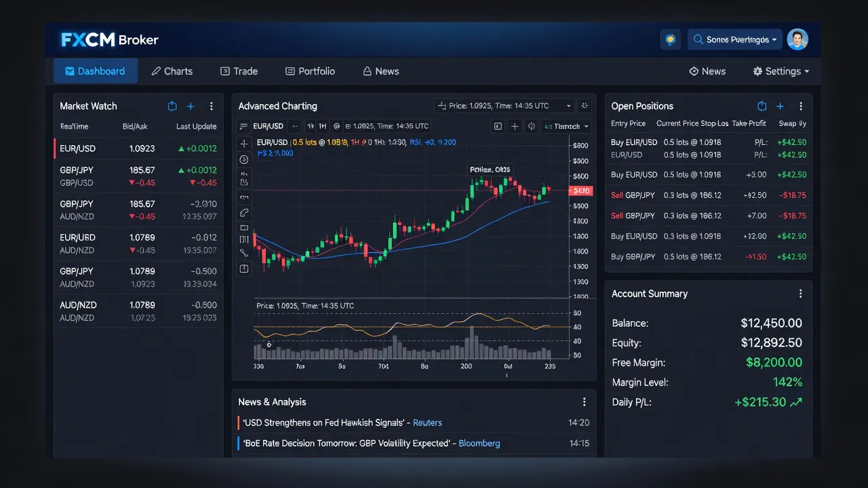Click the @ icon in chart toolbar

tap(337, 126)
